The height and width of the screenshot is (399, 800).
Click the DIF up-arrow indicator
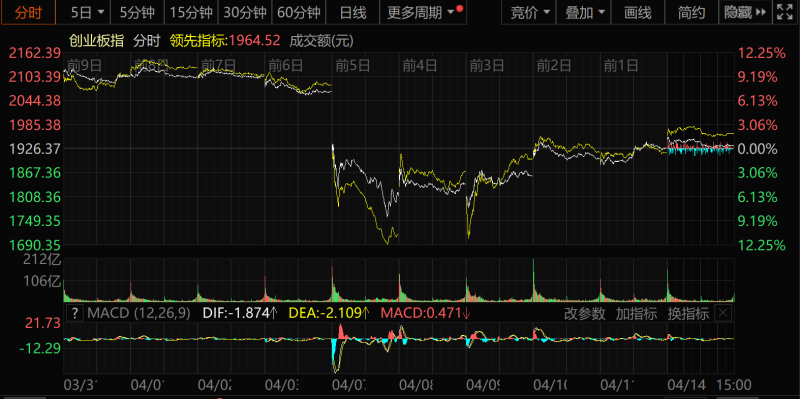click(273, 313)
